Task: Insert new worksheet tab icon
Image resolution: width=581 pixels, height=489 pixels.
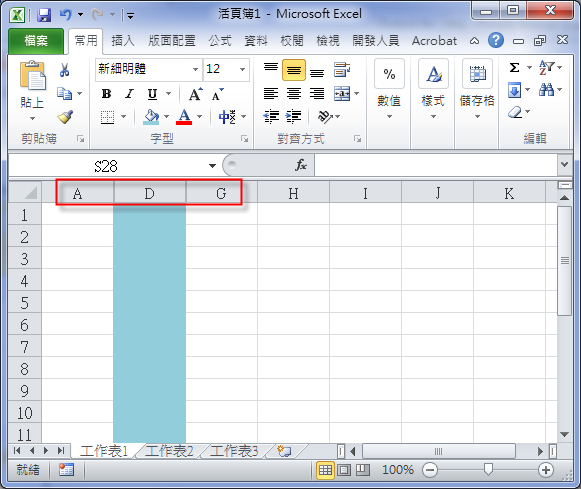Action: pos(284,451)
